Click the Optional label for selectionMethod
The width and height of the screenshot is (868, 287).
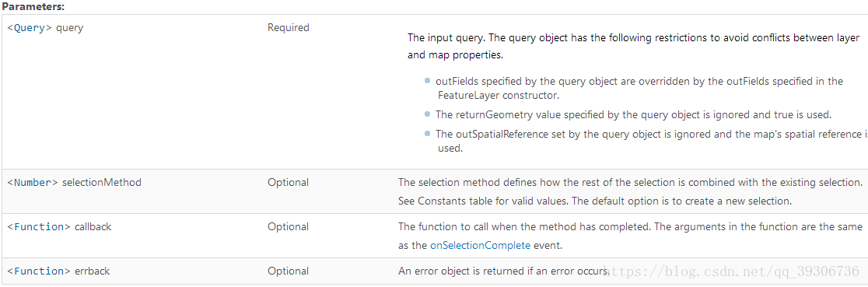288,182
